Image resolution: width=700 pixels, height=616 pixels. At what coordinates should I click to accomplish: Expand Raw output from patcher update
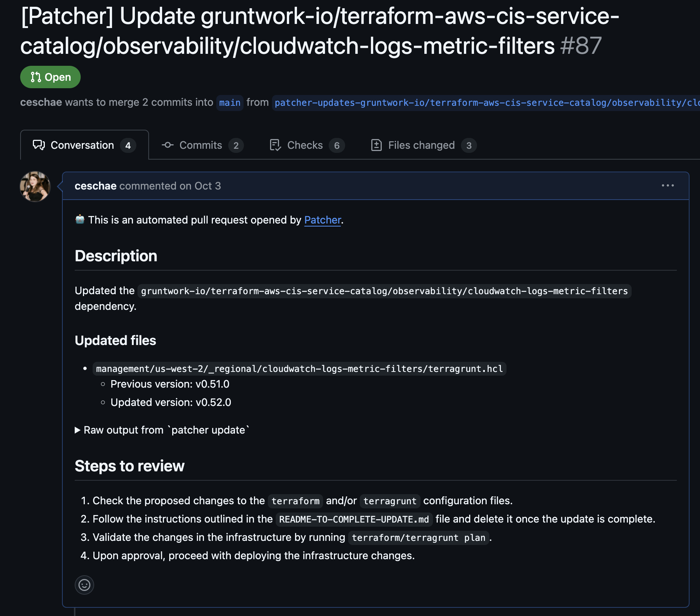[x=162, y=430]
